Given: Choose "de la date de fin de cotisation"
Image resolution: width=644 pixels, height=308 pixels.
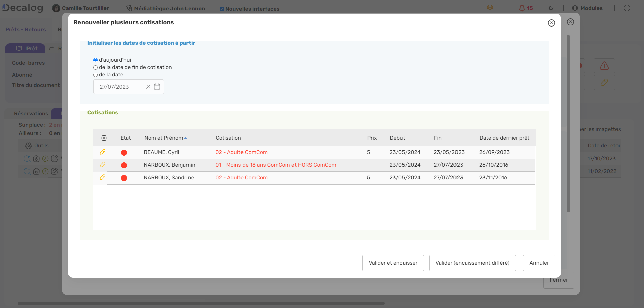Looking at the screenshot, I should (x=96, y=68).
